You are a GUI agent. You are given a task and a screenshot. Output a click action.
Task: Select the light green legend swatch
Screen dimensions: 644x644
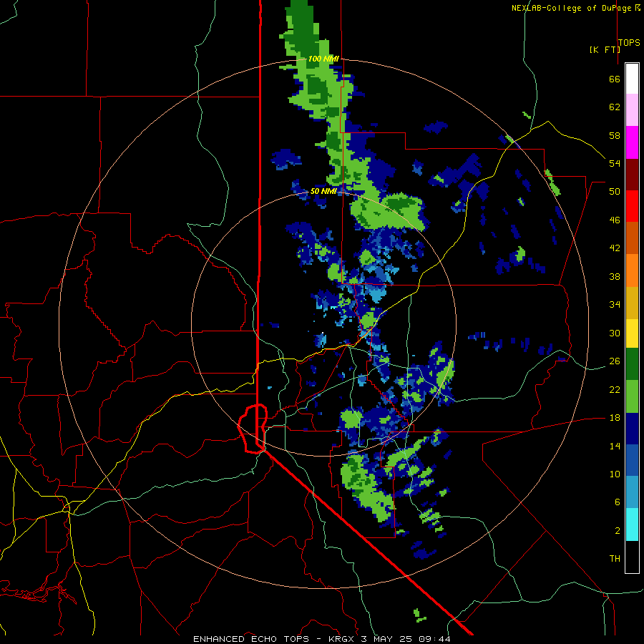click(632, 396)
